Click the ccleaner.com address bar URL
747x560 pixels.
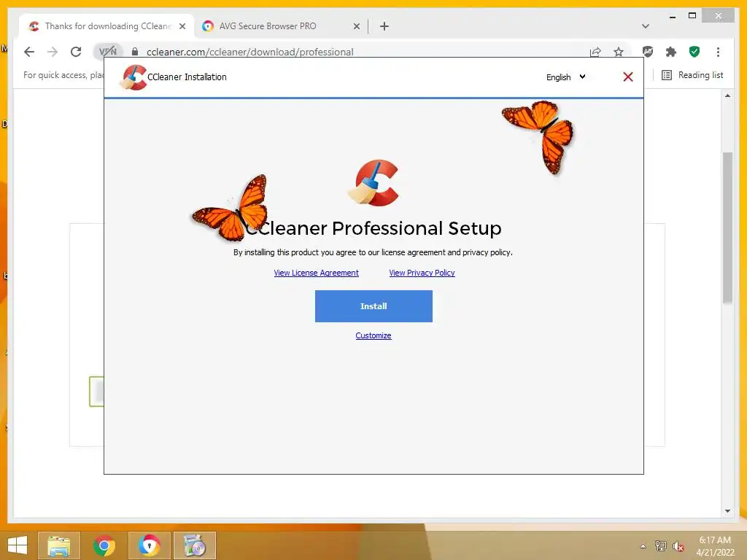tap(250, 52)
